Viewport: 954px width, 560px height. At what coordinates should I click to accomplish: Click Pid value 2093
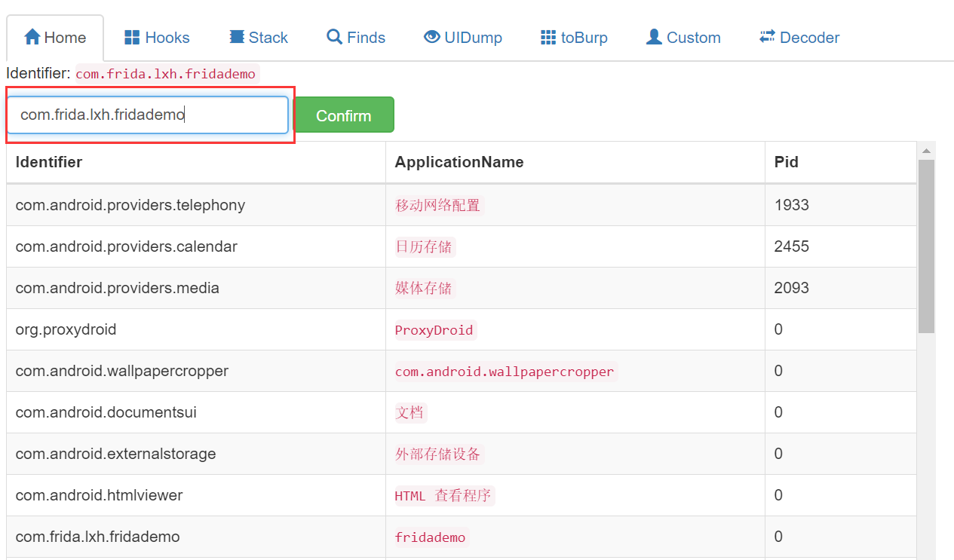point(792,288)
